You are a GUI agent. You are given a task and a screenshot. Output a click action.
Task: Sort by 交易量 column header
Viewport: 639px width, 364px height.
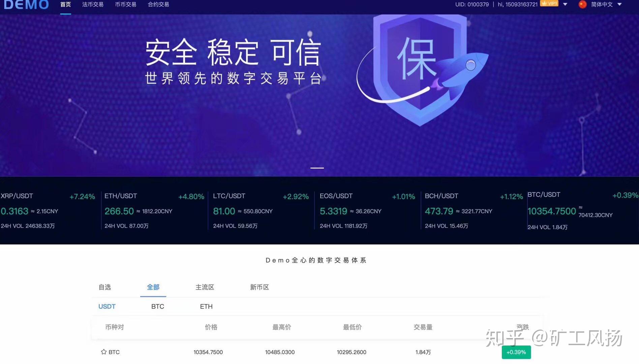click(x=423, y=327)
